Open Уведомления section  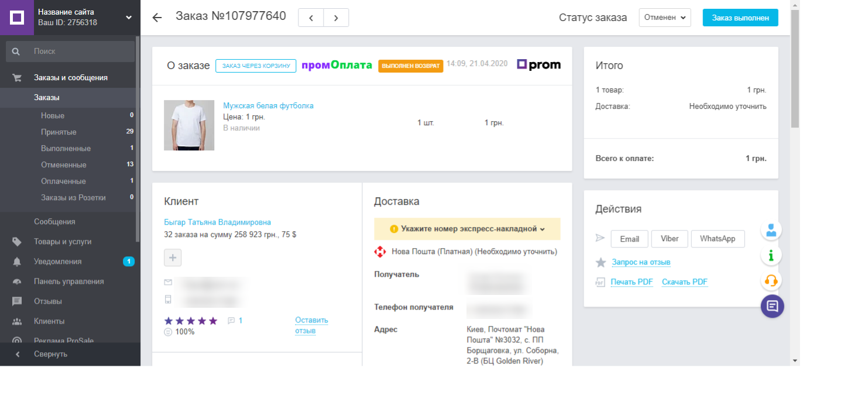pos(58,262)
